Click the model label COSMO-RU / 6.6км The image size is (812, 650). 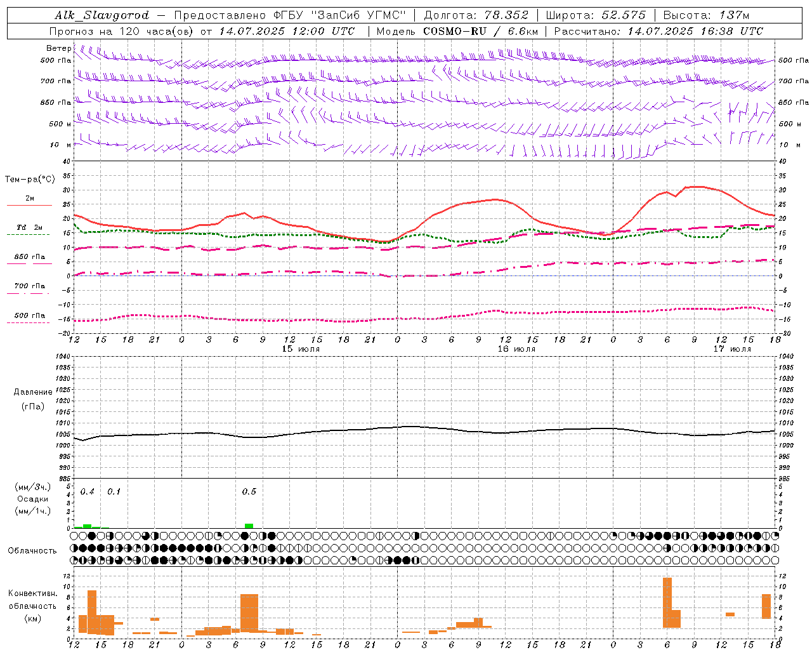[481, 31]
